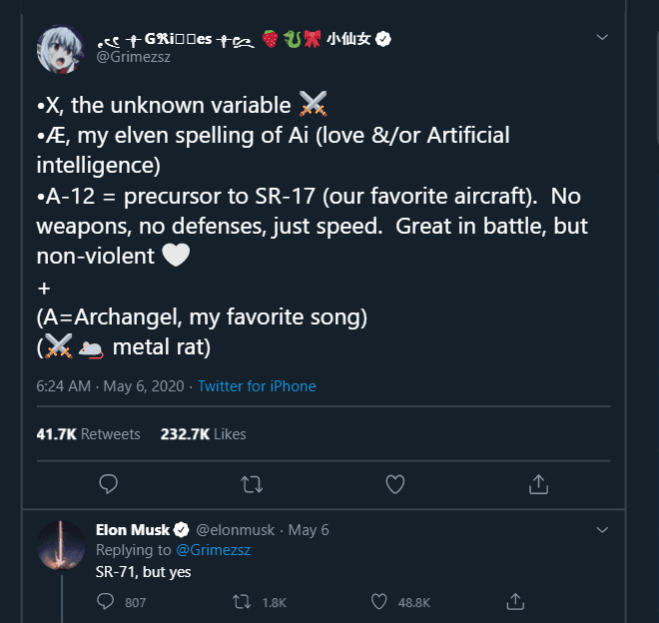Retweet Elon Musk's SR-71 reply

click(242, 601)
